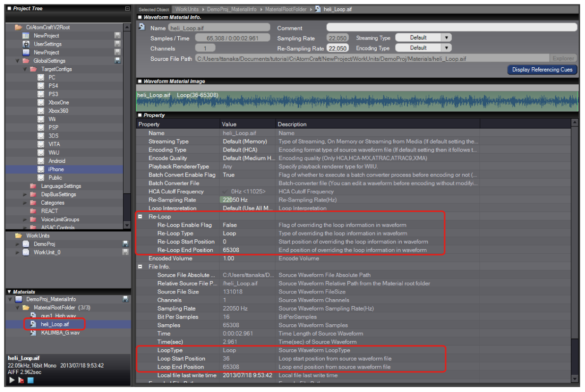Click save icon on DemoProj_MaterialInfo row
Image resolution: width=585 pixels, height=392 pixels.
(125, 299)
